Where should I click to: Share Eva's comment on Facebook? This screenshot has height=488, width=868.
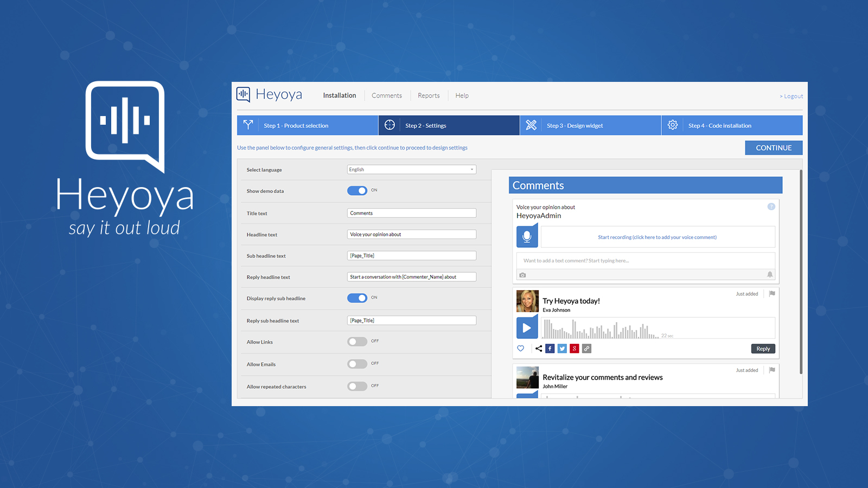point(550,349)
